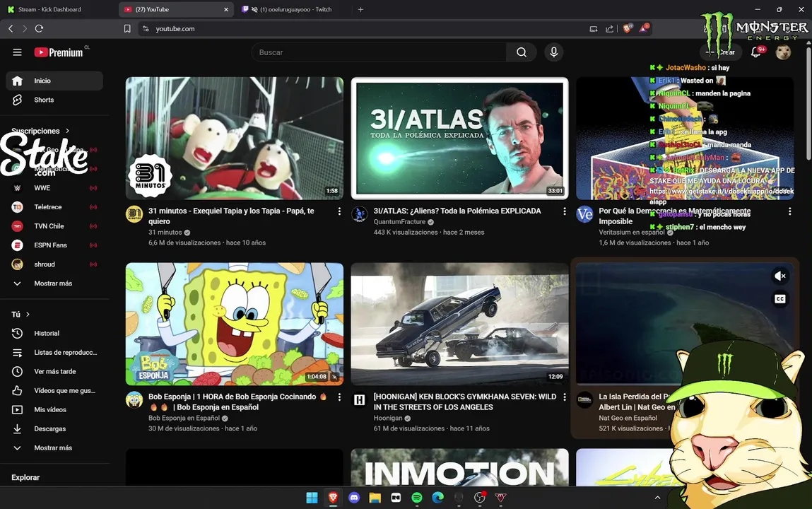Open File Explorer from the taskbar
This screenshot has height=509, width=812.
[375, 498]
